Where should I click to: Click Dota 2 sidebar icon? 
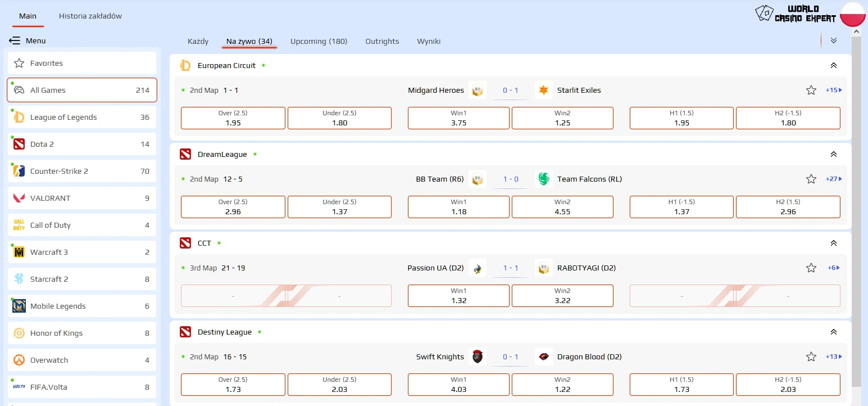[x=19, y=144]
